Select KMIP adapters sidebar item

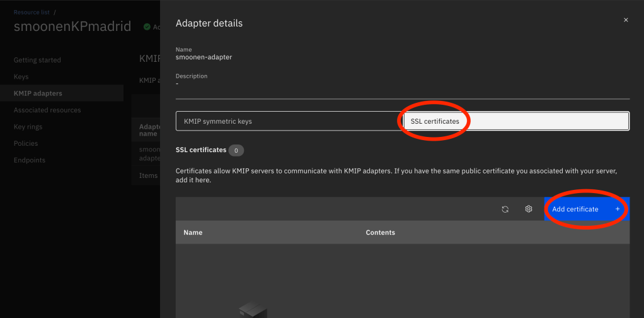tap(38, 93)
